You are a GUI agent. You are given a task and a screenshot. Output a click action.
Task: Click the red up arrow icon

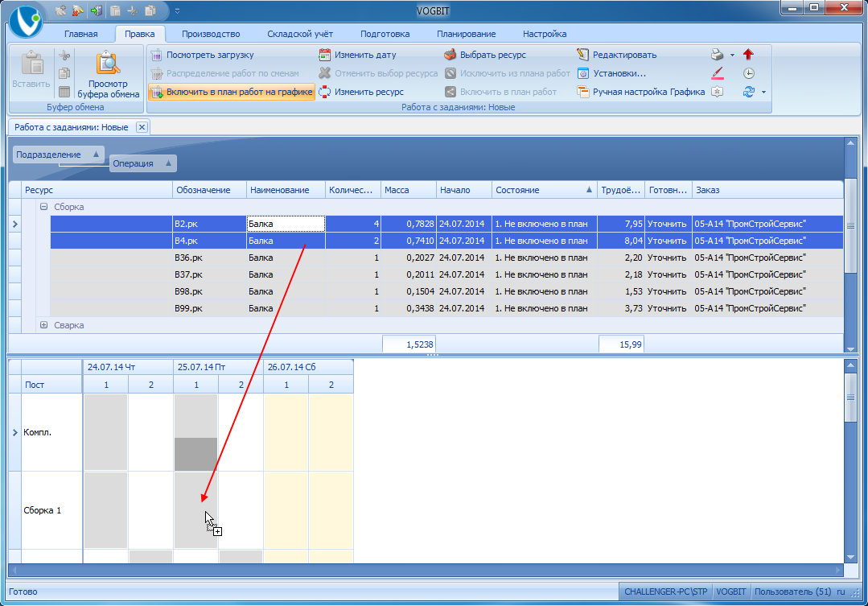click(x=748, y=54)
